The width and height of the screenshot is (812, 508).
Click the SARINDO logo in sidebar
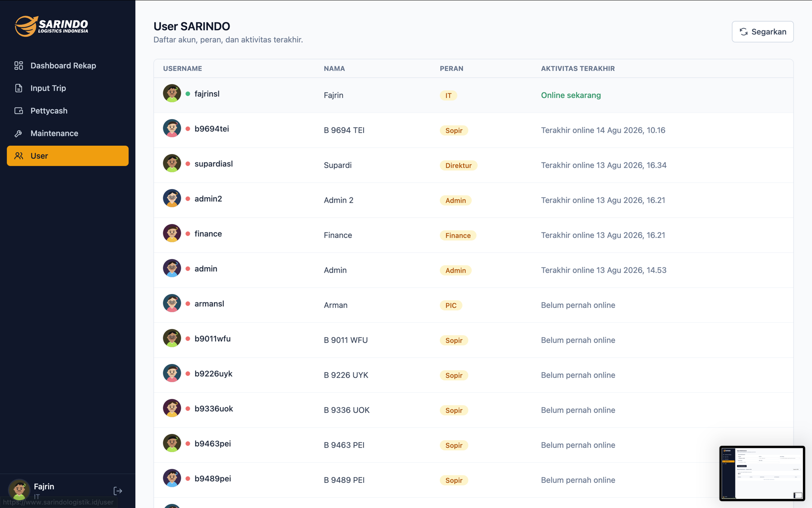coord(51,26)
